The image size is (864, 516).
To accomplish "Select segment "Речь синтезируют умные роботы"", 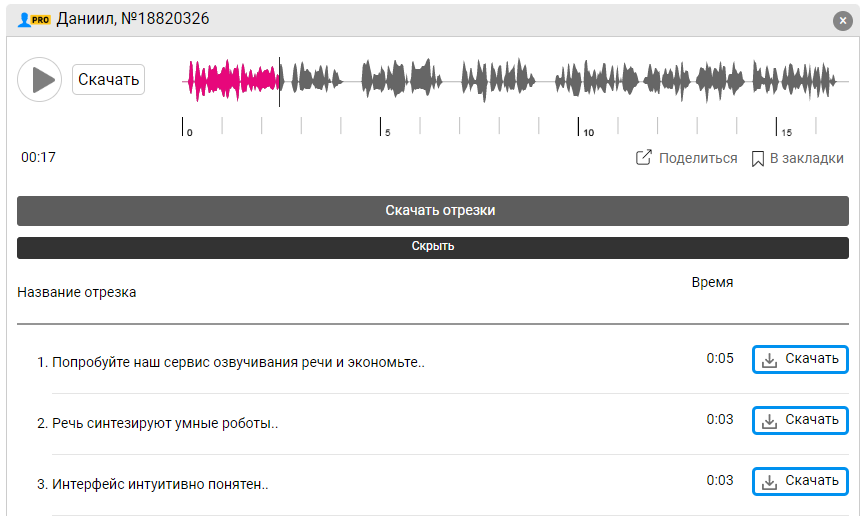I will [165, 423].
